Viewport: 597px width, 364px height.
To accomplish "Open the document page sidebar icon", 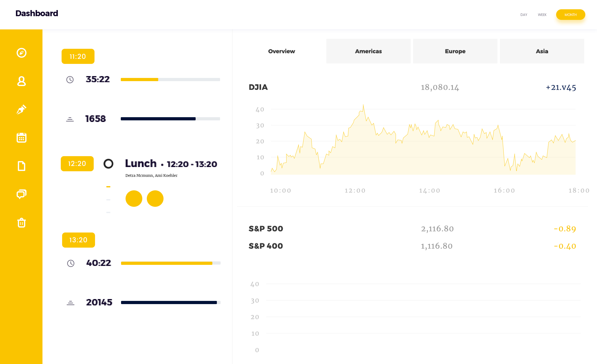I will 22,166.
